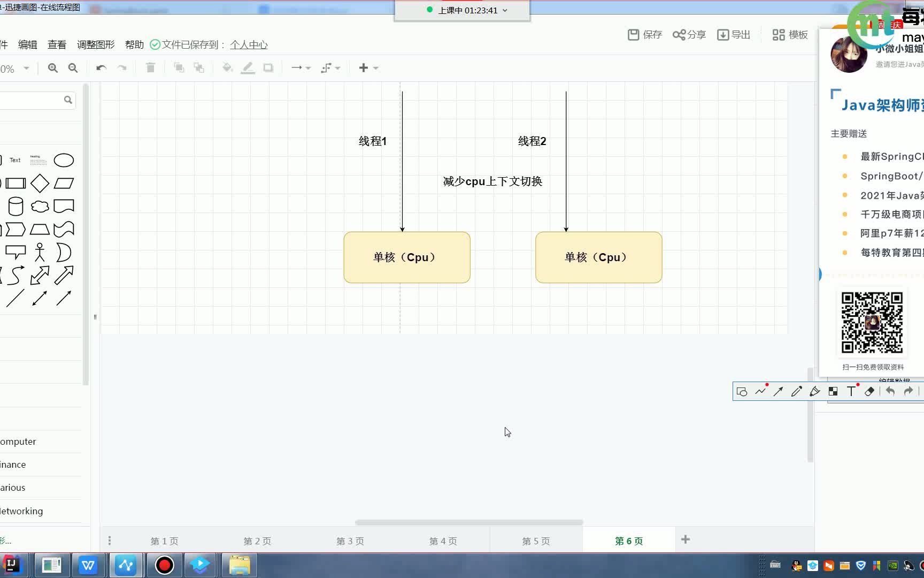Select the mosaic annotation tool

pos(833,391)
